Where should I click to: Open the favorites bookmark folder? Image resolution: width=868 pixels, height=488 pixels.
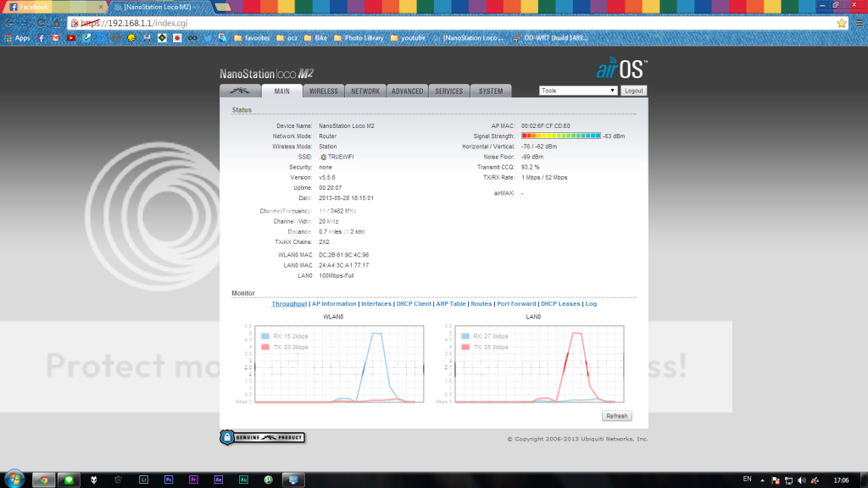(x=252, y=38)
